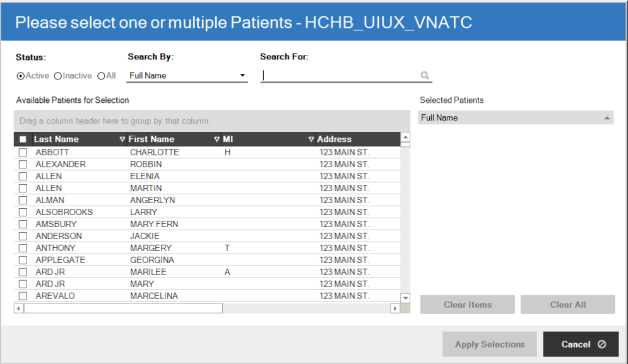Click the vertical scrollbar down arrow
The width and height of the screenshot is (628, 364).
pyautogui.click(x=405, y=297)
